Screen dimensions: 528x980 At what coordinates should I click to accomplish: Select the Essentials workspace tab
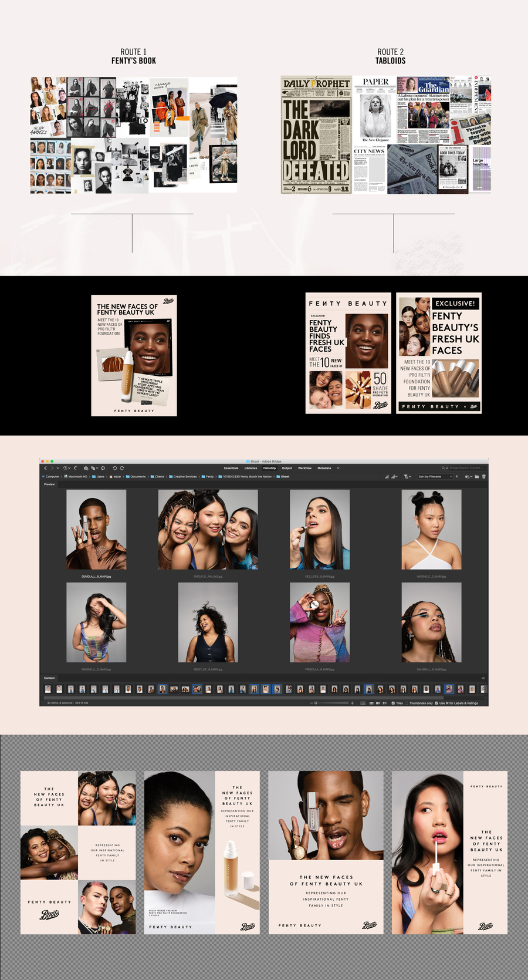coord(231,468)
